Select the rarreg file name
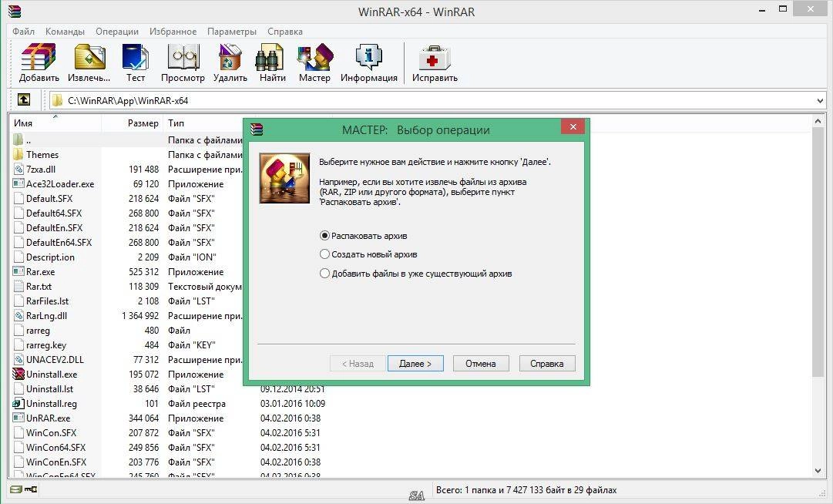The image size is (833, 504). [x=39, y=331]
